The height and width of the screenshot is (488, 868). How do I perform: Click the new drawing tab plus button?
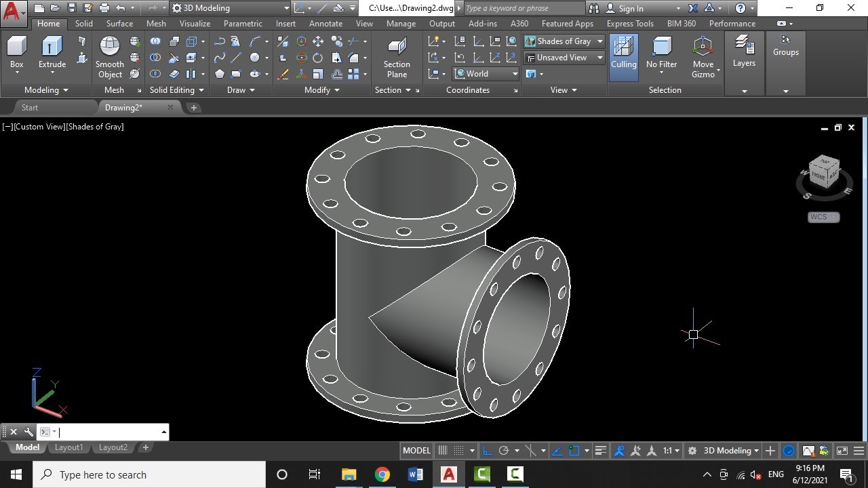[194, 107]
